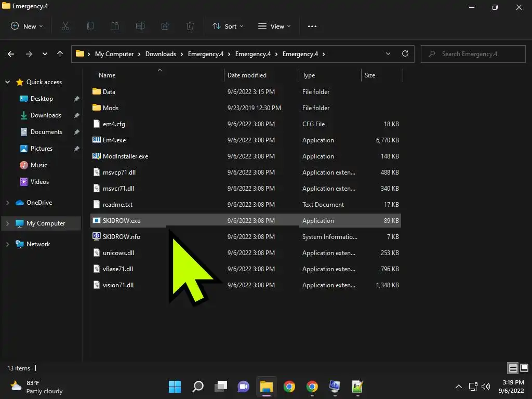The image size is (532, 399).
Task: Click the Cut scissors icon in toolbar
Action: [65, 26]
